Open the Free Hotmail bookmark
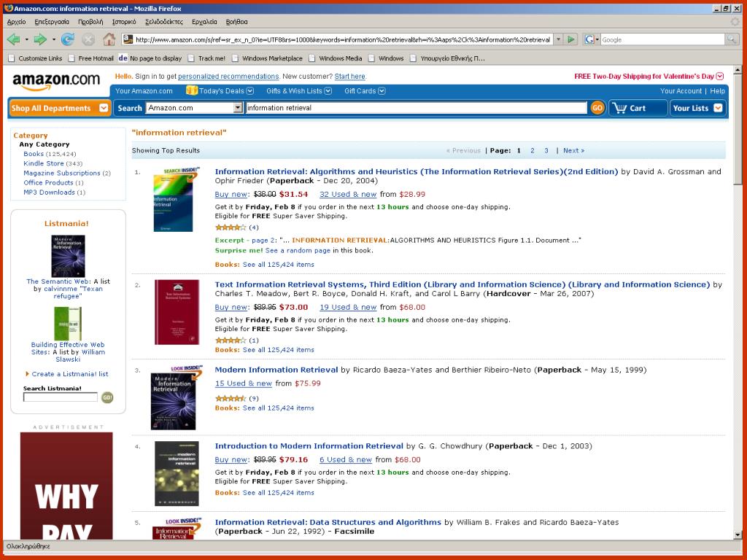This screenshot has height=560, width=747. (91, 58)
